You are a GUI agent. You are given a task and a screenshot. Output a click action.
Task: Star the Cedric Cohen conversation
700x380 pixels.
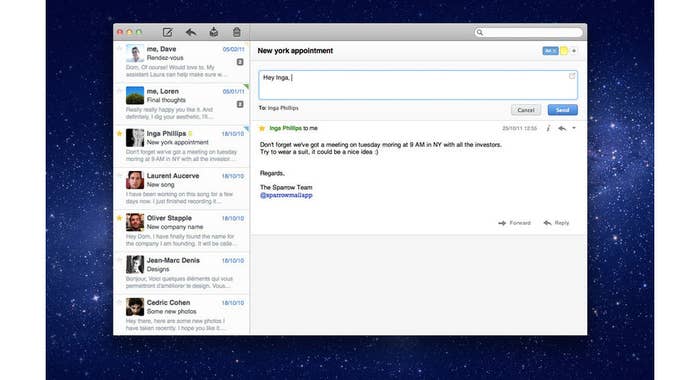119,302
